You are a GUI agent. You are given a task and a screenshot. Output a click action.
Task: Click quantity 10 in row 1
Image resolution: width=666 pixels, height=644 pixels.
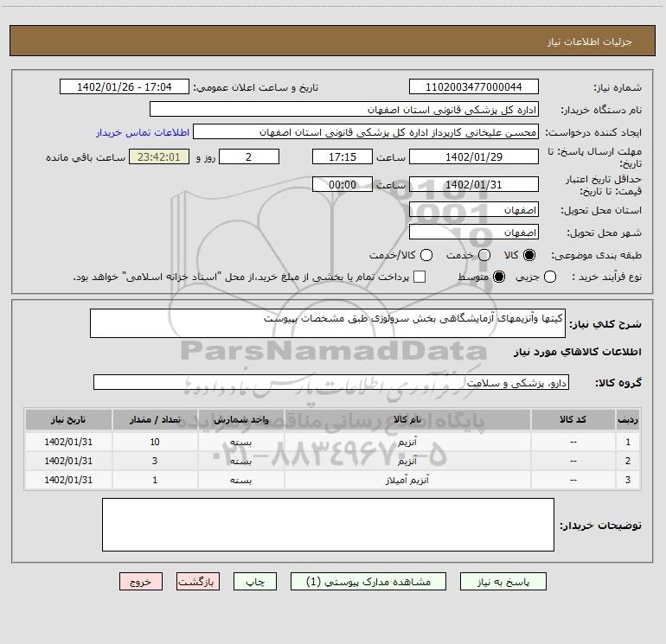[155, 442]
